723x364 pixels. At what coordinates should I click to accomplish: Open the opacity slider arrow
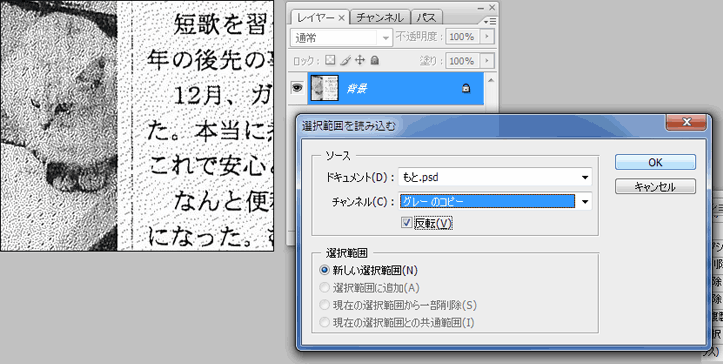pyautogui.click(x=487, y=37)
